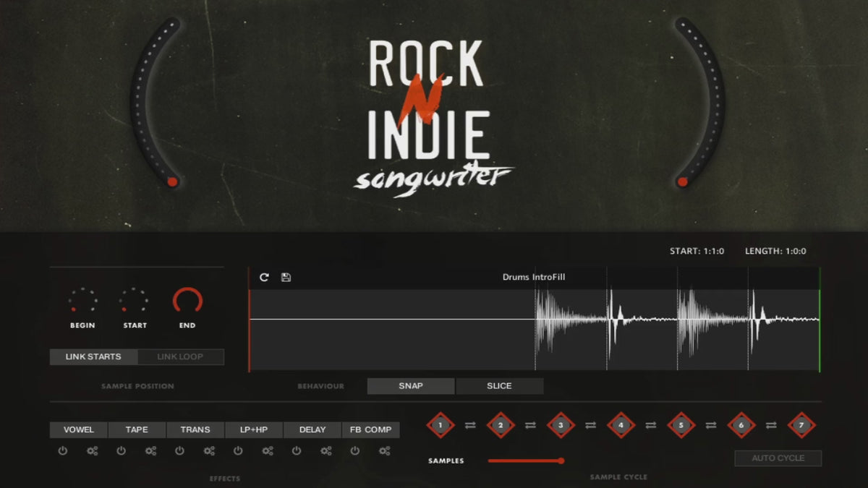Click the red END knob
This screenshot has width=868, height=488.
tap(187, 301)
